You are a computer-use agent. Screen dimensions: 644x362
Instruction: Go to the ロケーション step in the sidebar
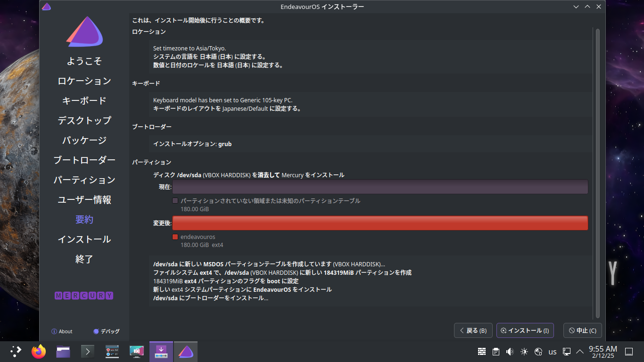pyautogui.click(x=84, y=81)
